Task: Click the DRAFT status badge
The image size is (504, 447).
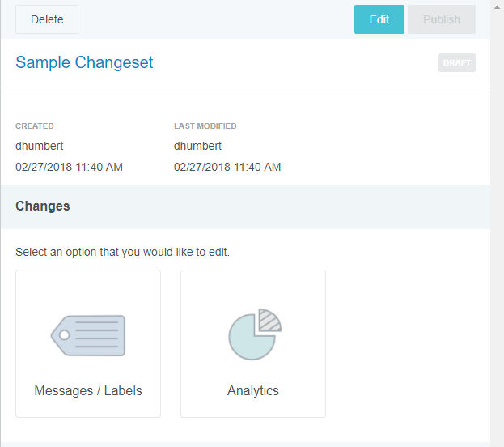Action: pyautogui.click(x=456, y=63)
